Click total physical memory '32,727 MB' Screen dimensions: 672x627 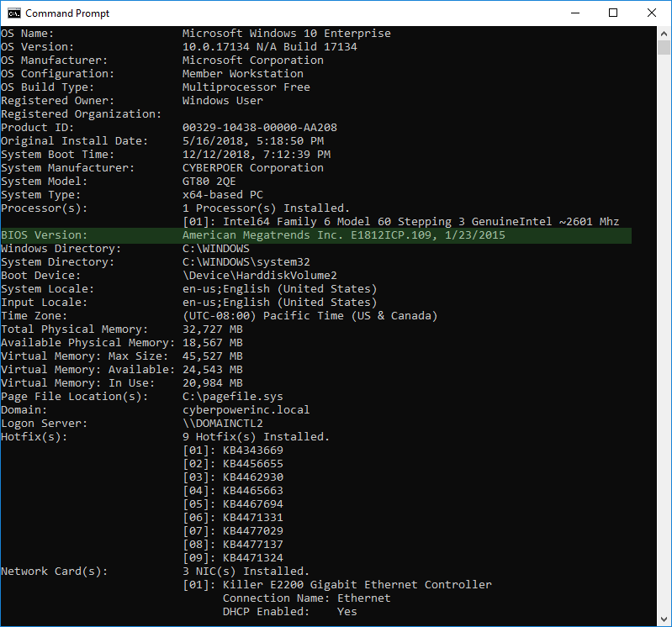click(212, 329)
